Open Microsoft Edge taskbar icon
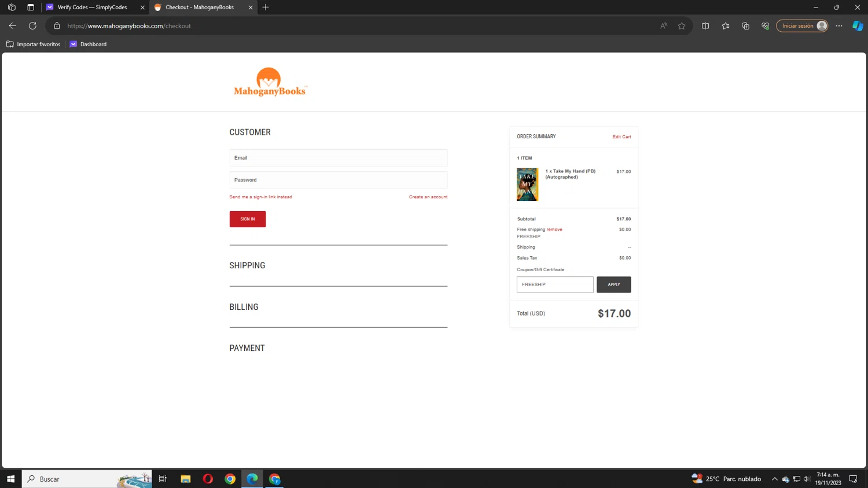868x488 pixels. 252,479
